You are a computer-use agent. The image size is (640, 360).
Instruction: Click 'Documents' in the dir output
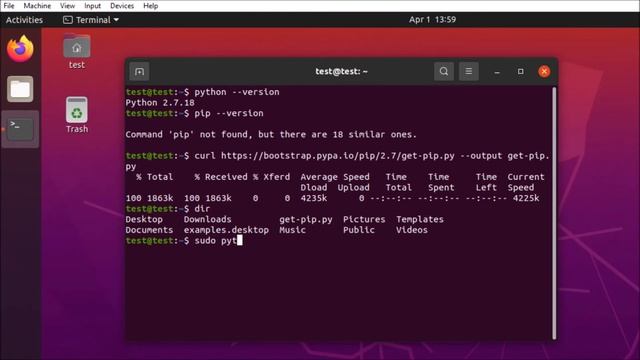point(149,230)
